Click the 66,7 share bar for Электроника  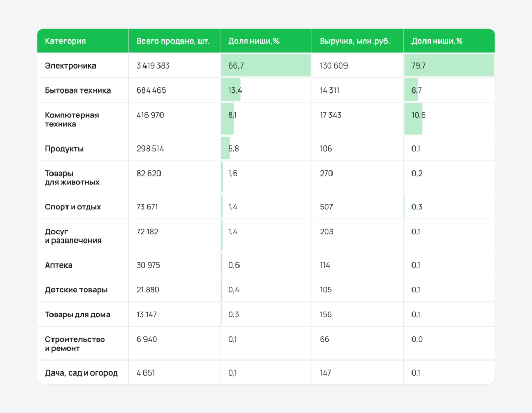pos(265,65)
